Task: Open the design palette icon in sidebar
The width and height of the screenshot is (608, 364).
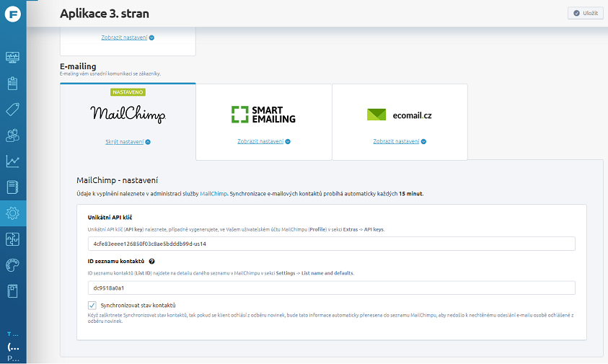Action: coord(13,265)
